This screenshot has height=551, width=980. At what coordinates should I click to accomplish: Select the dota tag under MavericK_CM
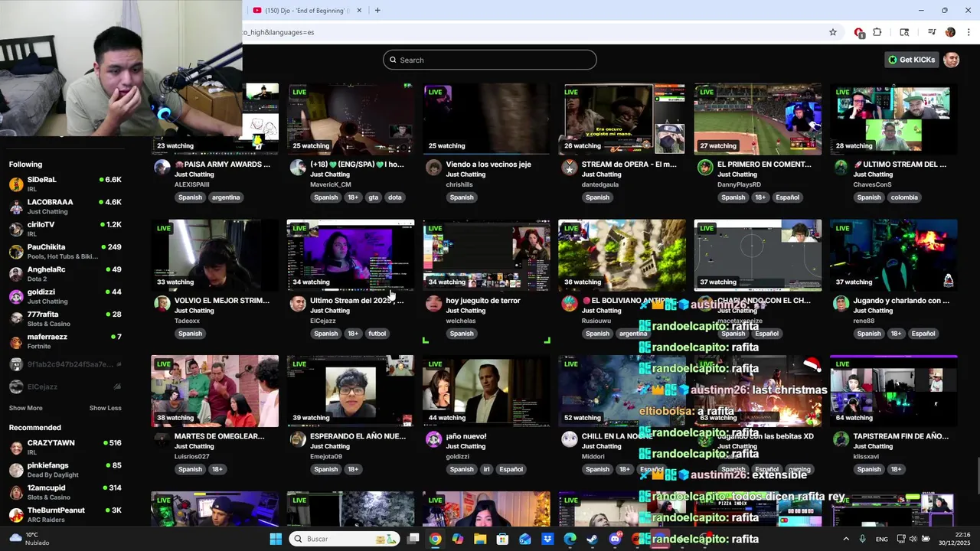[x=394, y=197]
